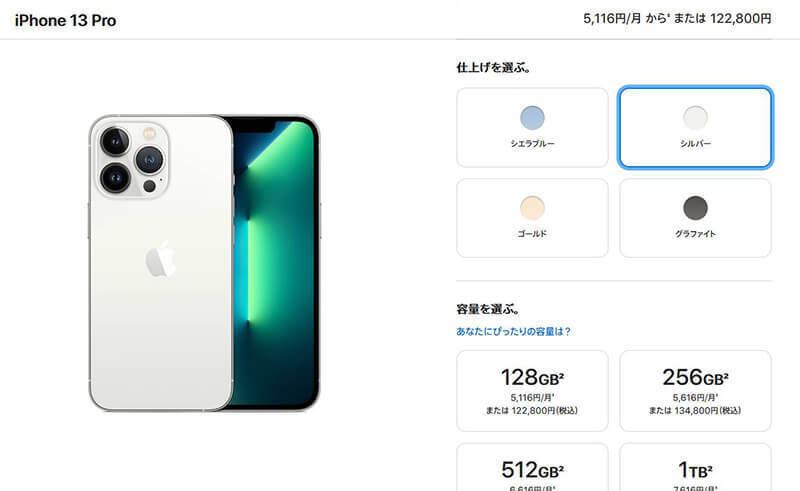
Task: Click the グラファイト label text
Action: 695,234
